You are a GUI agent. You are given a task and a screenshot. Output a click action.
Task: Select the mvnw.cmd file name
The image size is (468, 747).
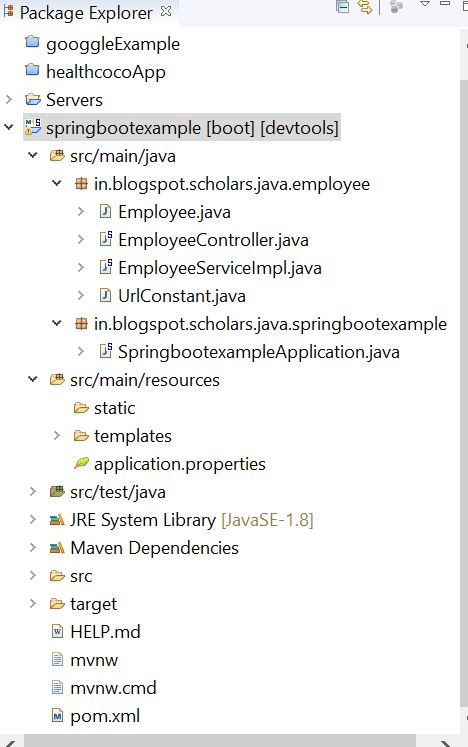[x=113, y=688]
